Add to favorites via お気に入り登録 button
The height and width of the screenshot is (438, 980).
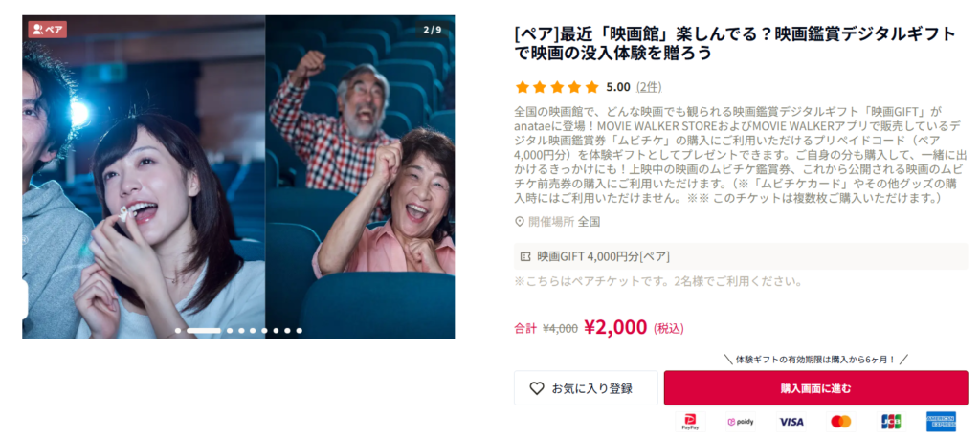click(x=586, y=388)
